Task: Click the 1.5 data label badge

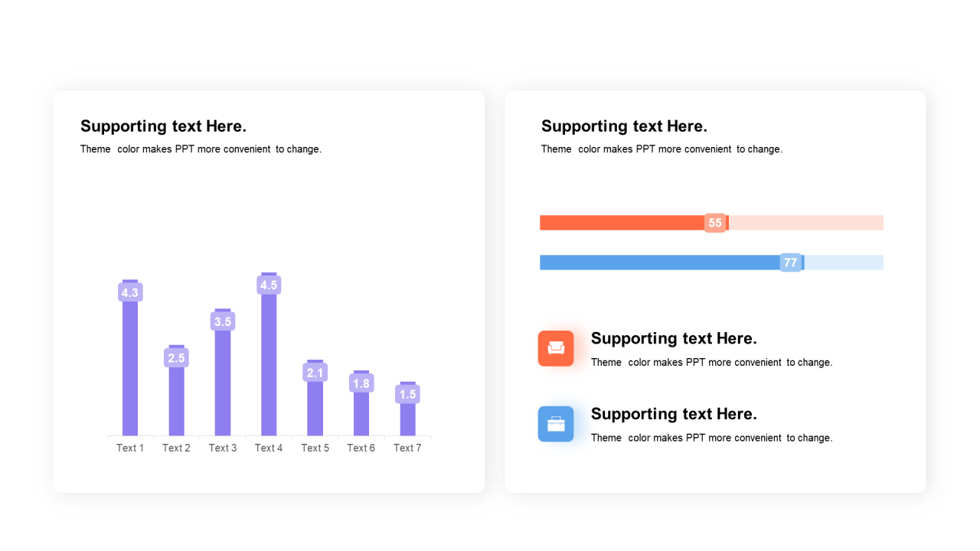Action: pyautogui.click(x=407, y=394)
